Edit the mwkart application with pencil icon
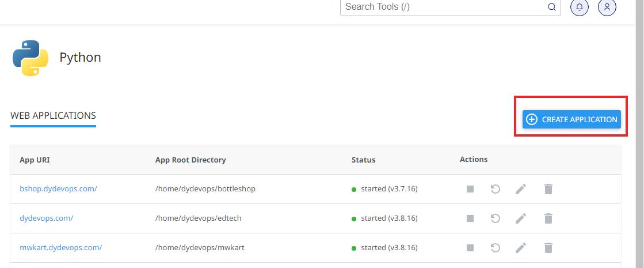 tap(521, 248)
